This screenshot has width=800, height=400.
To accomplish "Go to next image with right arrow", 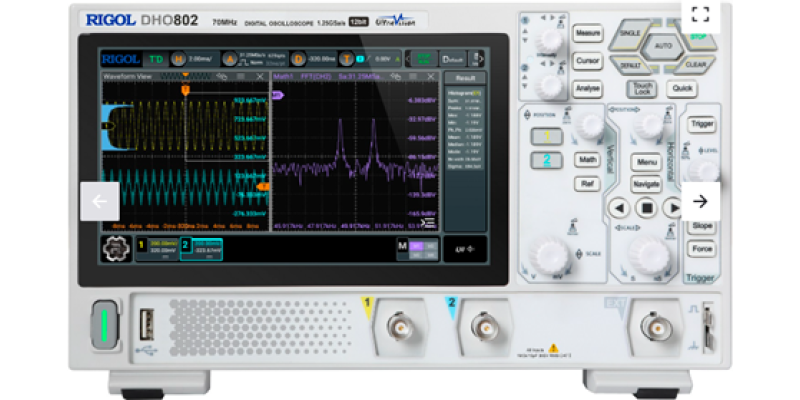I will click(700, 201).
